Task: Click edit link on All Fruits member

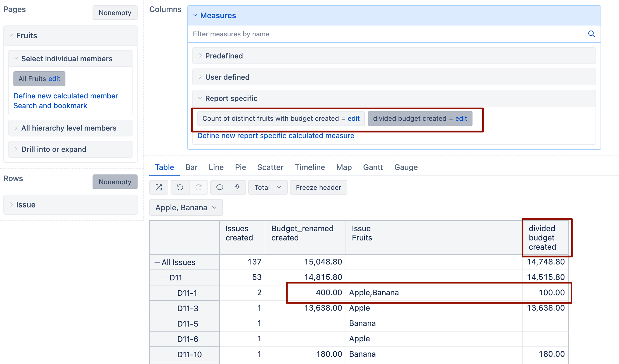Action: pos(54,79)
